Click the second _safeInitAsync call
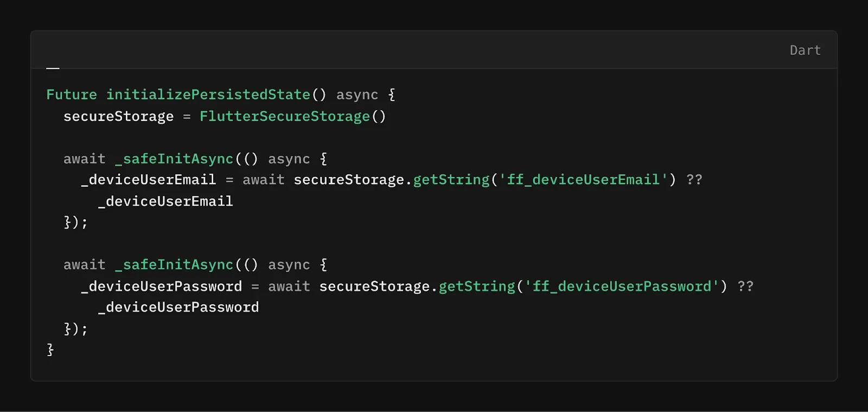 [174, 264]
